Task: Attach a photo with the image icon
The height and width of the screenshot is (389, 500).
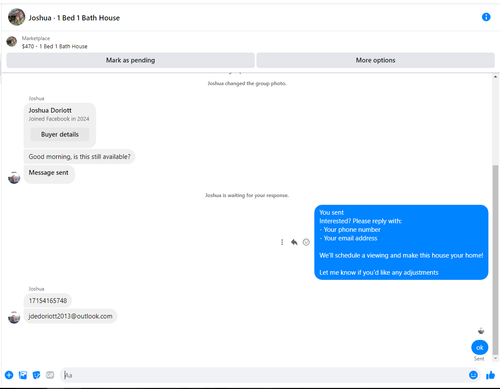Action: (x=23, y=375)
